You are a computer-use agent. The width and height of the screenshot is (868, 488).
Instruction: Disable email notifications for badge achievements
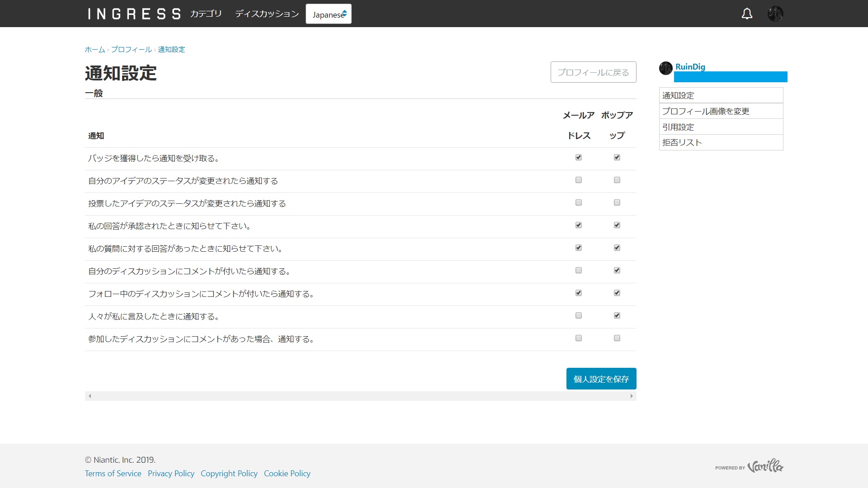pos(578,158)
